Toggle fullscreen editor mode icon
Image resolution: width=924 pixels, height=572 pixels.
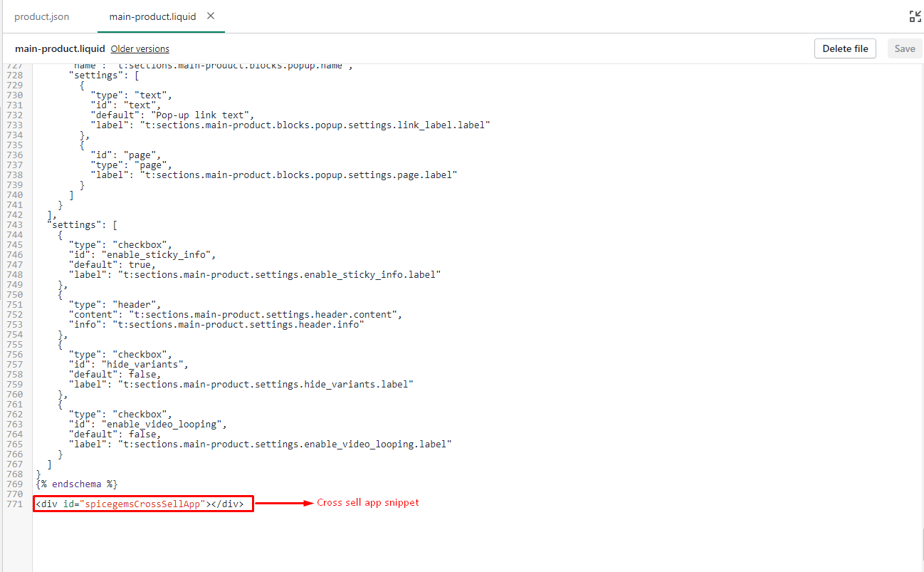915,17
